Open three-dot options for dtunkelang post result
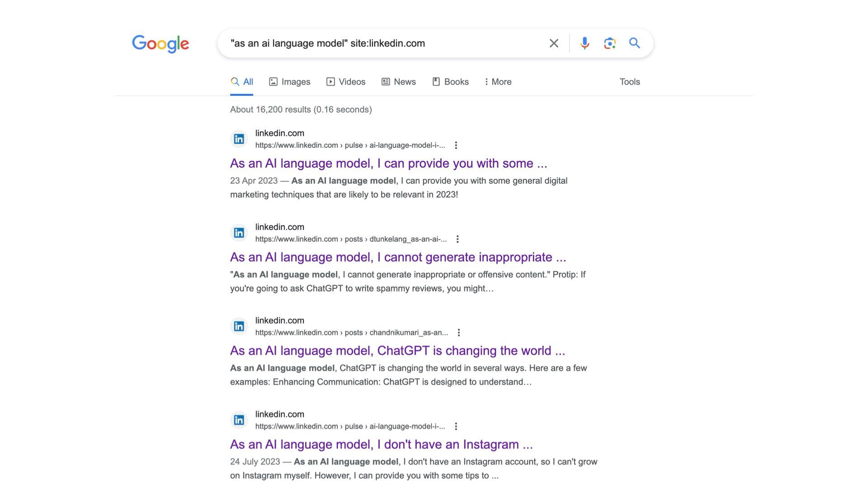The height and width of the screenshot is (488, 868). (x=458, y=239)
